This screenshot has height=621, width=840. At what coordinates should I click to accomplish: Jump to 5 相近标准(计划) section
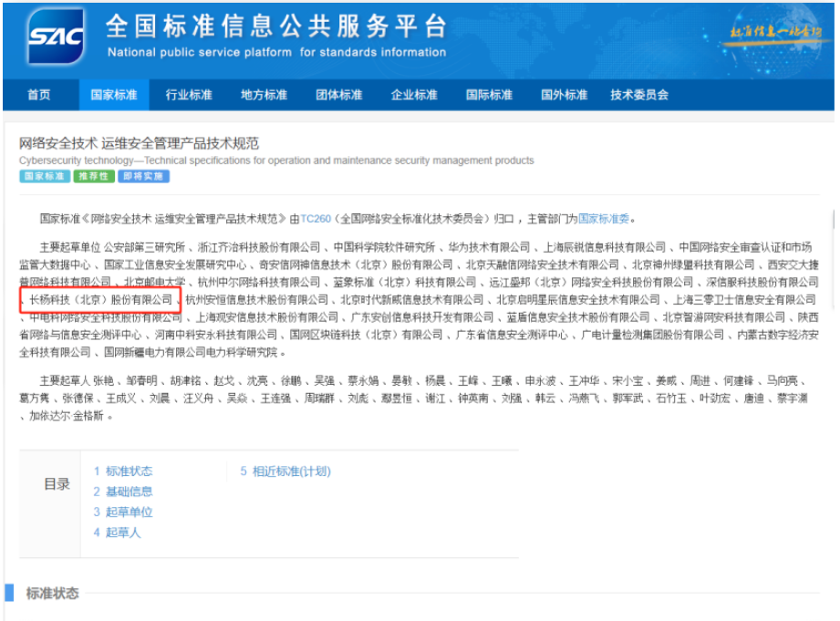(285, 471)
